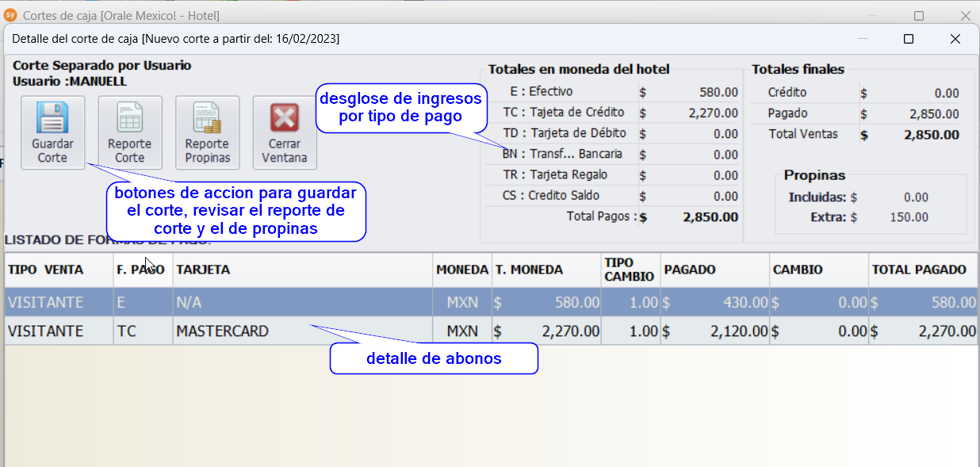Click the TIPO VENTA column header
980x467 pixels.
coord(46,270)
